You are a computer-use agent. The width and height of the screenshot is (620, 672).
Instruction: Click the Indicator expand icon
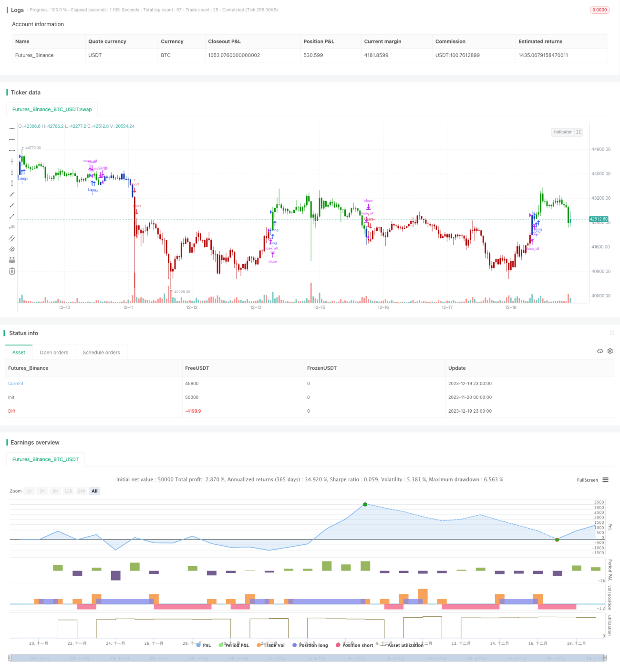pyautogui.click(x=579, y=132)
